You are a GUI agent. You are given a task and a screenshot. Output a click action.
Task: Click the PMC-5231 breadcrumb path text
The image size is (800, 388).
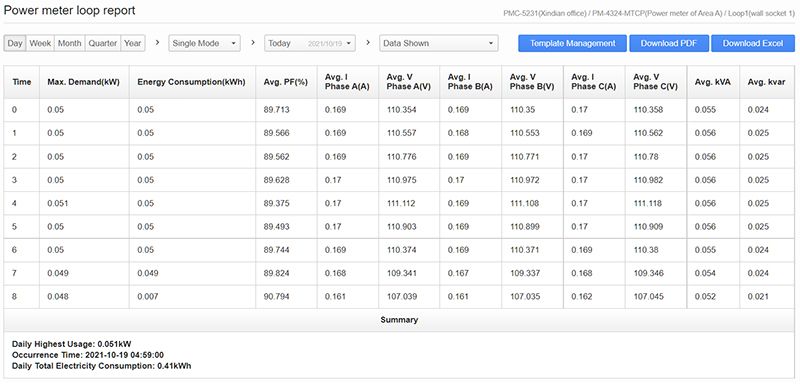[649, 13]
